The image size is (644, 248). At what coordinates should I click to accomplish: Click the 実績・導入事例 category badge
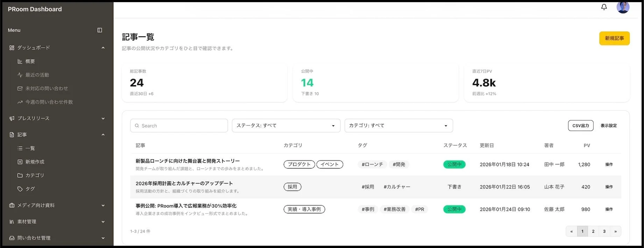pyautogui.click(x=304, y=209)
